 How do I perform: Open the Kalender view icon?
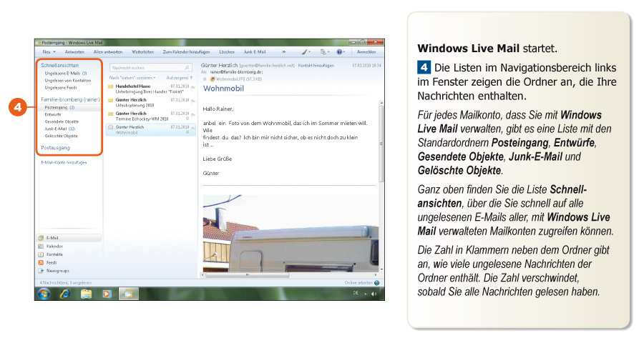click(40, 246)
